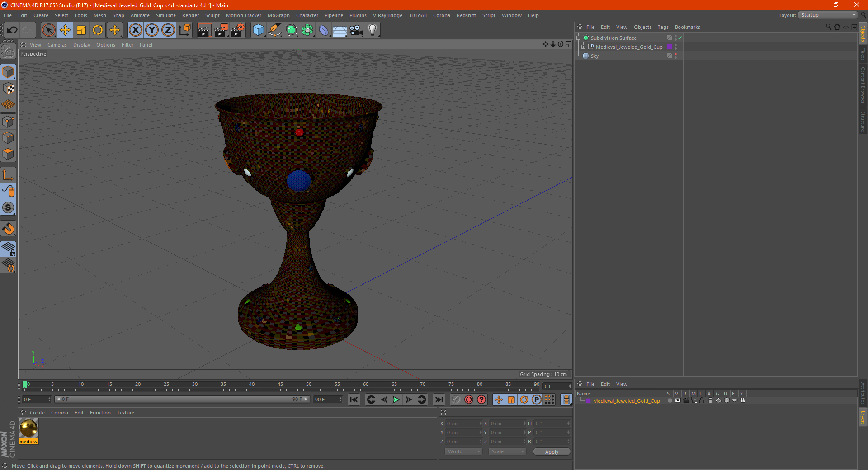Select the Live Selection tool
Viewport: 868px width, 470px height.
pyautogui.click(x=48, y=30)
